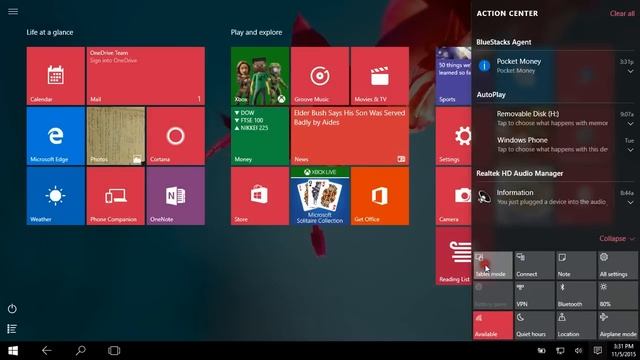
Task: Open the Store tile
Action: click(x=260, y=196)
